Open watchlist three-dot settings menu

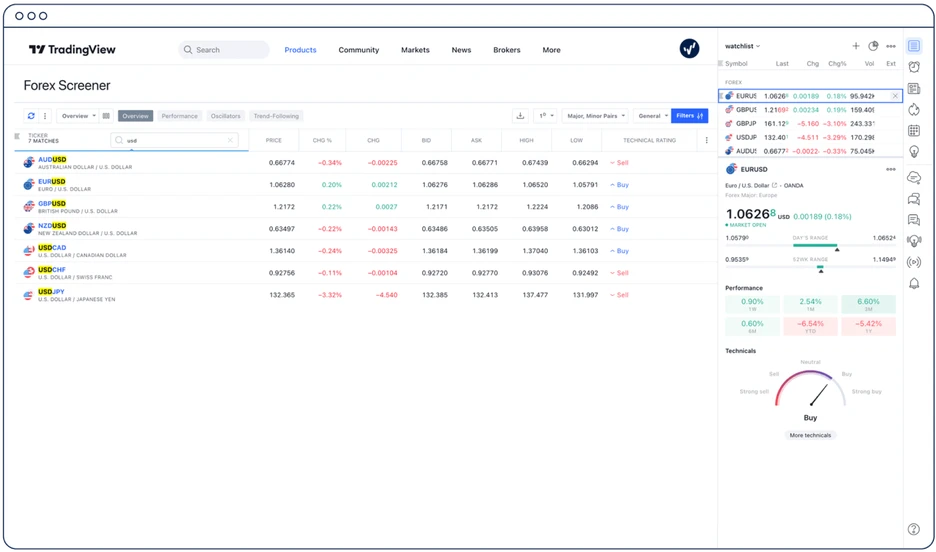[x=891, y=46]
